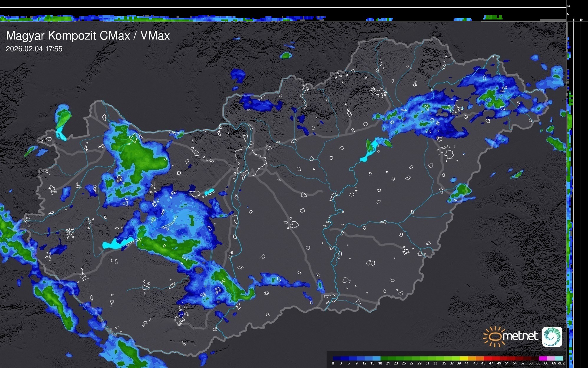The width and height of the screenshot is (588, 368).
Task: Click the magenta swatch at 63 dBZ
Action: coord(543,358)
